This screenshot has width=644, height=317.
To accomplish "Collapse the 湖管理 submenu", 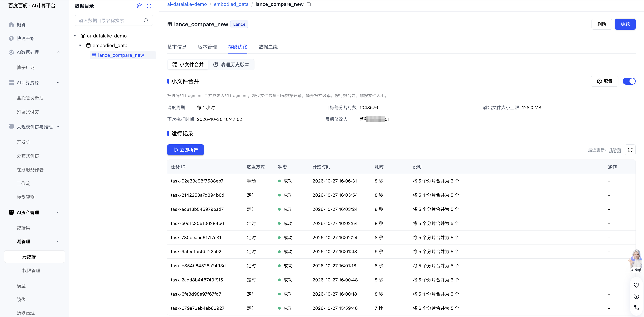I will [x=58, y=242].
